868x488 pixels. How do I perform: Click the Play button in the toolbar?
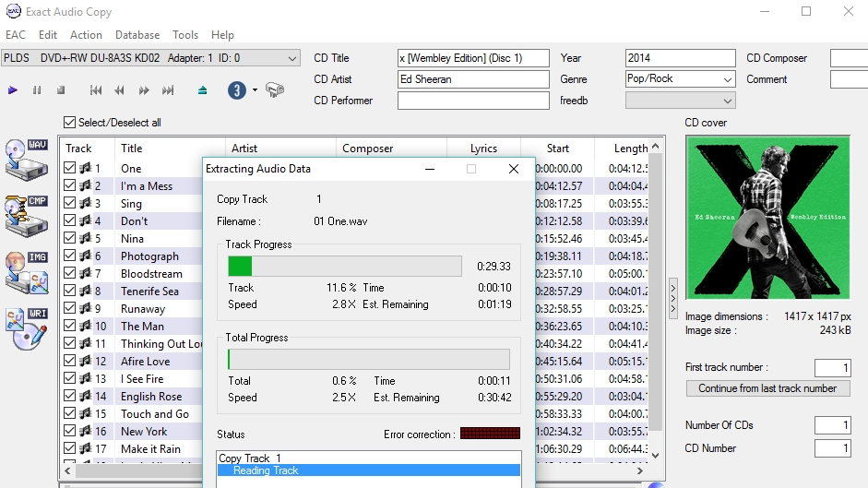[x=13, y=90]
